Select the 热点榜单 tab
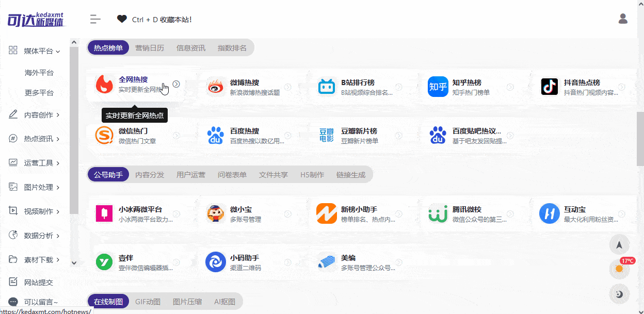 (x=108, y=48)
